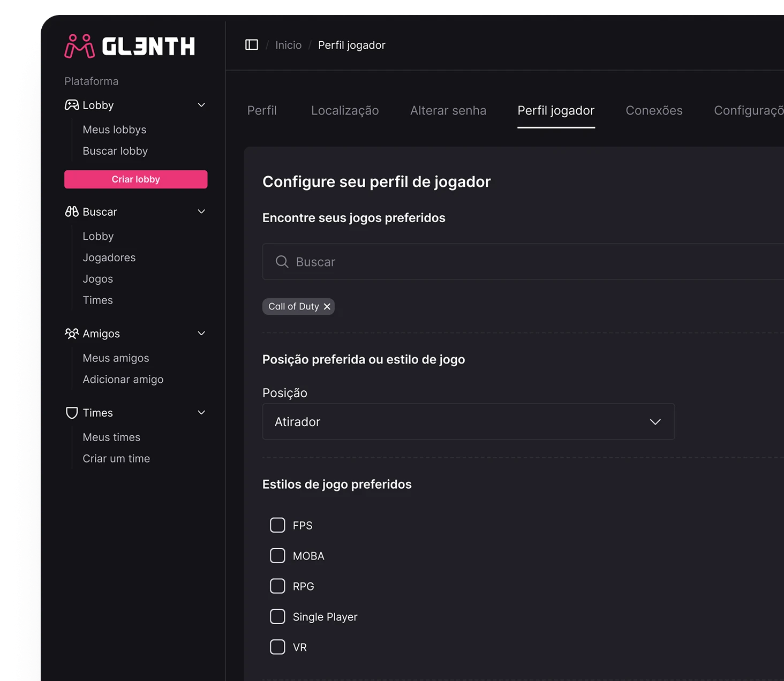The image size is (784, 681).
Task: Check the VR checkbox
Action: (x=277, y=647)
